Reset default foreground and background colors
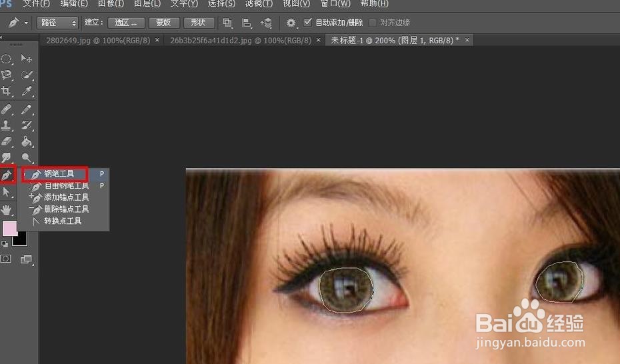Viewport: 620px width, 364px height. [x=5, y=243]
